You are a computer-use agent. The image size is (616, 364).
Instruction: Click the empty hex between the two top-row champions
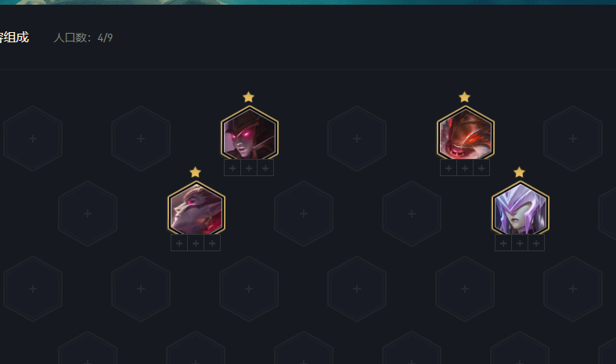click(357, 139)
